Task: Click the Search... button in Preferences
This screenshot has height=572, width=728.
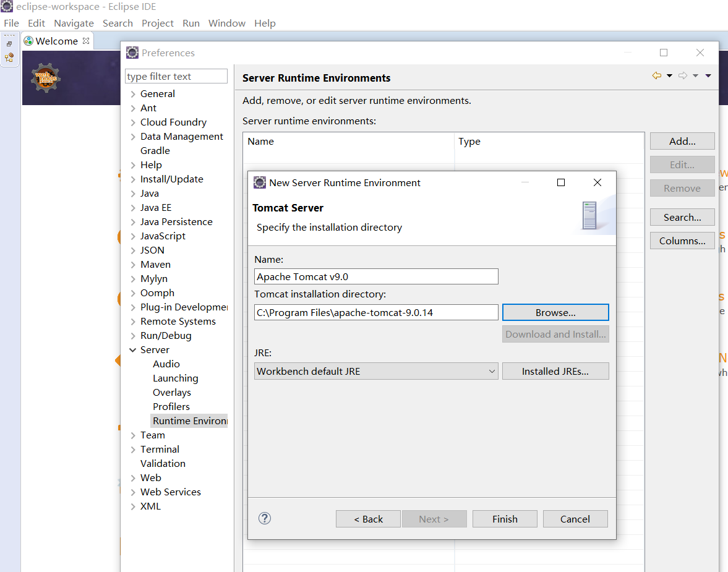Action: tap(682, 217)
